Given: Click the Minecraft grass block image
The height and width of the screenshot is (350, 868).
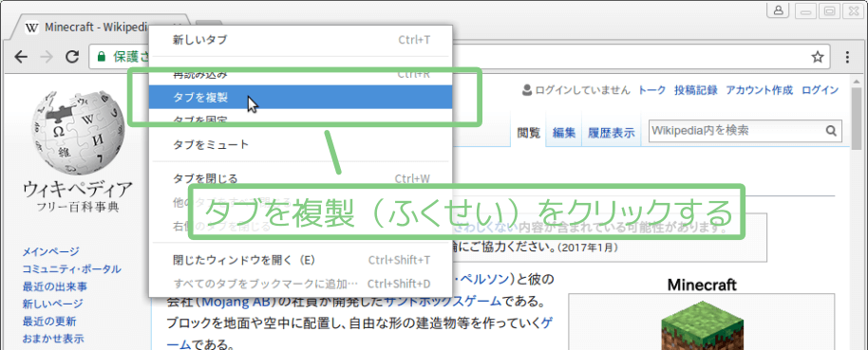Looking at the screenshot, I should [704, 326].
